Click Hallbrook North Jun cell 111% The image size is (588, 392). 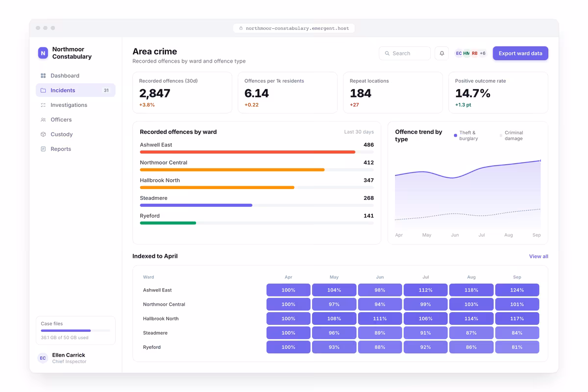coord(380,318)
